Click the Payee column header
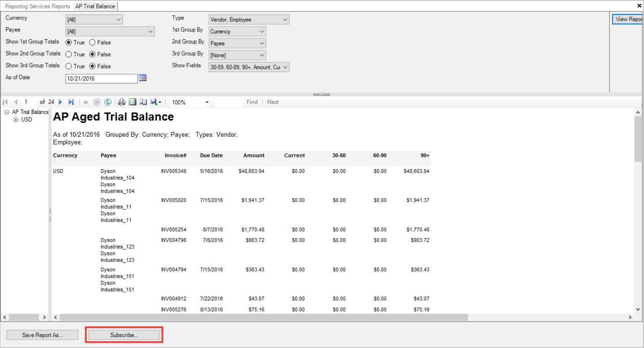 point(108,155)
